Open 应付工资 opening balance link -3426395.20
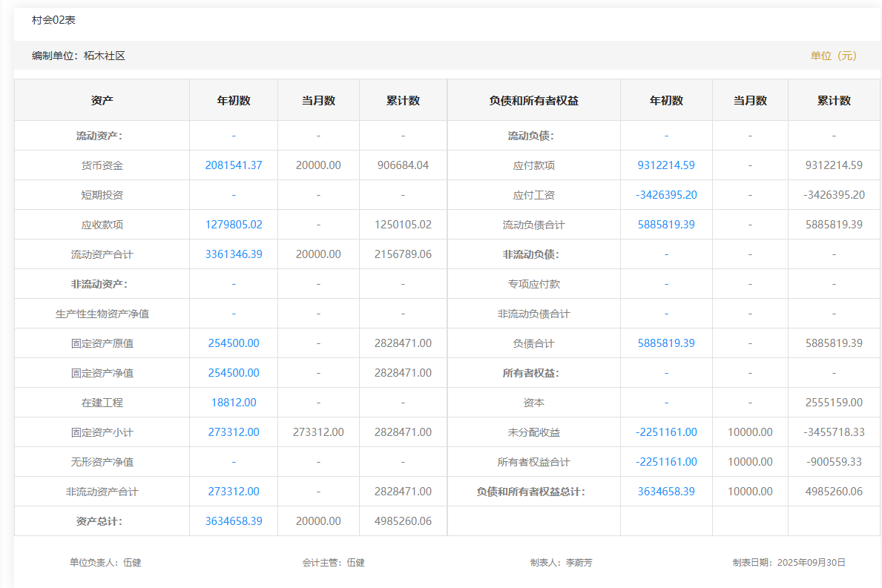 pyautogui.click(x=666, y=195)
